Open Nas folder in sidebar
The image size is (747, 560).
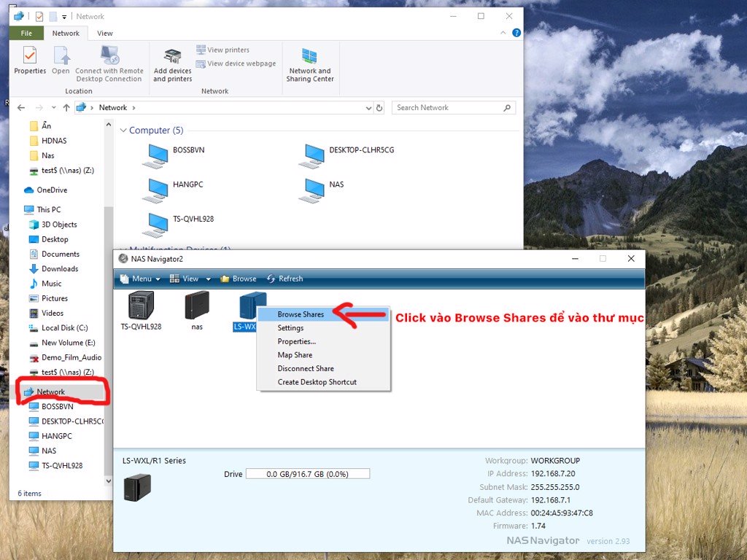tap(42, 155)
